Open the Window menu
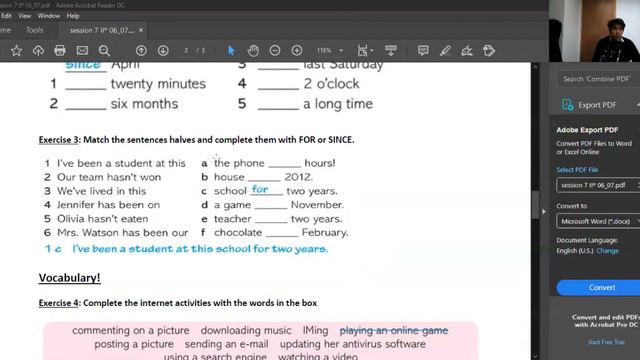The width and height of the screenshot is (640, 360). pos(49,16)
